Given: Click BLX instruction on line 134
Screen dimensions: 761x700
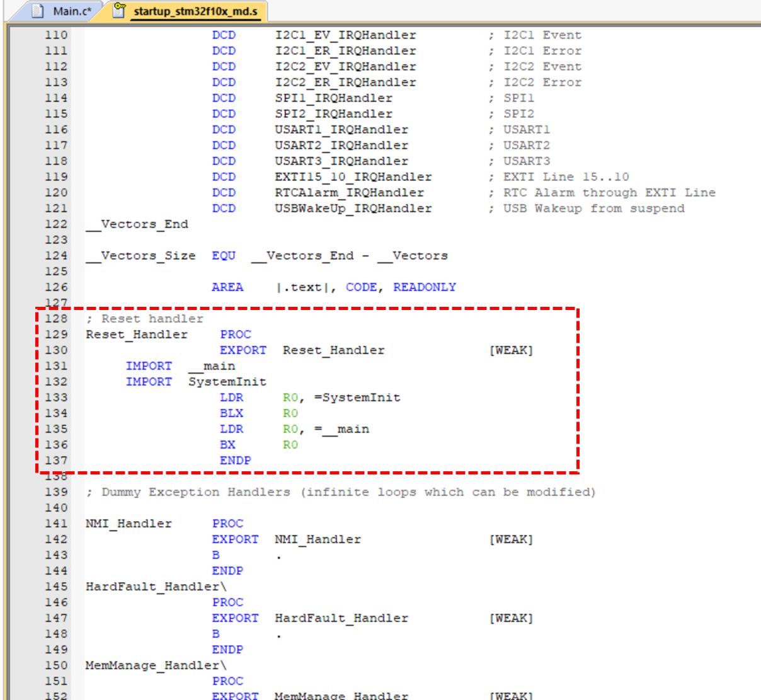Looking at the screenshot, I should (231, 413).
